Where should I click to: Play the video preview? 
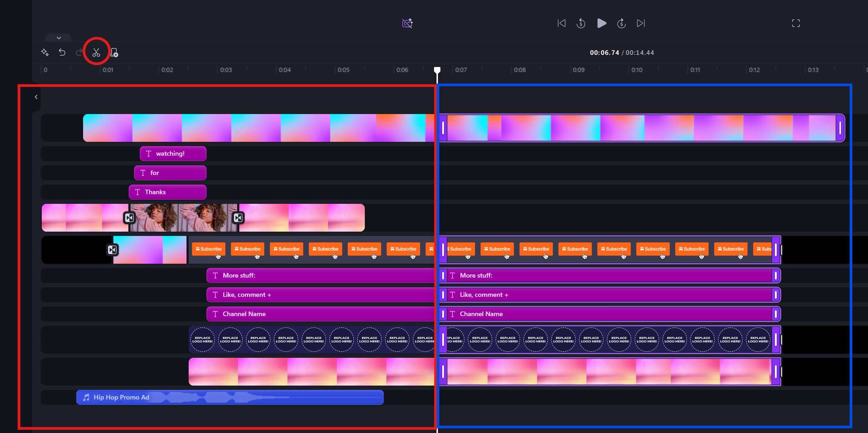pos(602,23)
